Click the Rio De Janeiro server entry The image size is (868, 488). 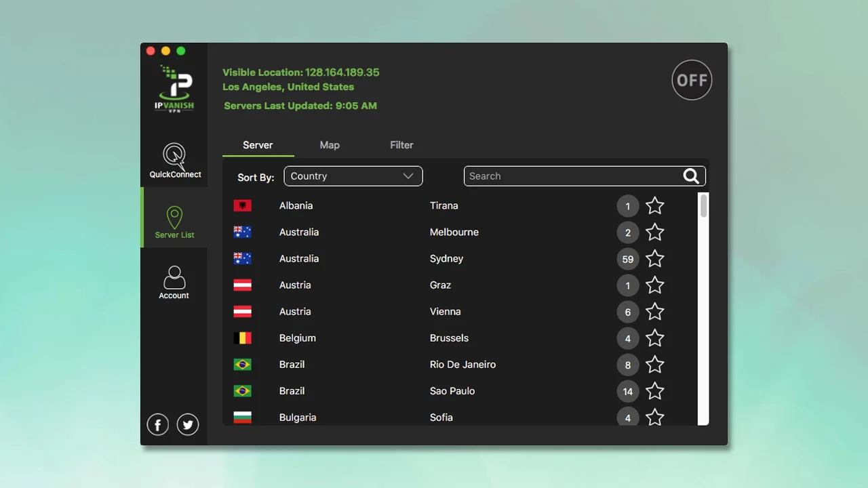point(462,364)
